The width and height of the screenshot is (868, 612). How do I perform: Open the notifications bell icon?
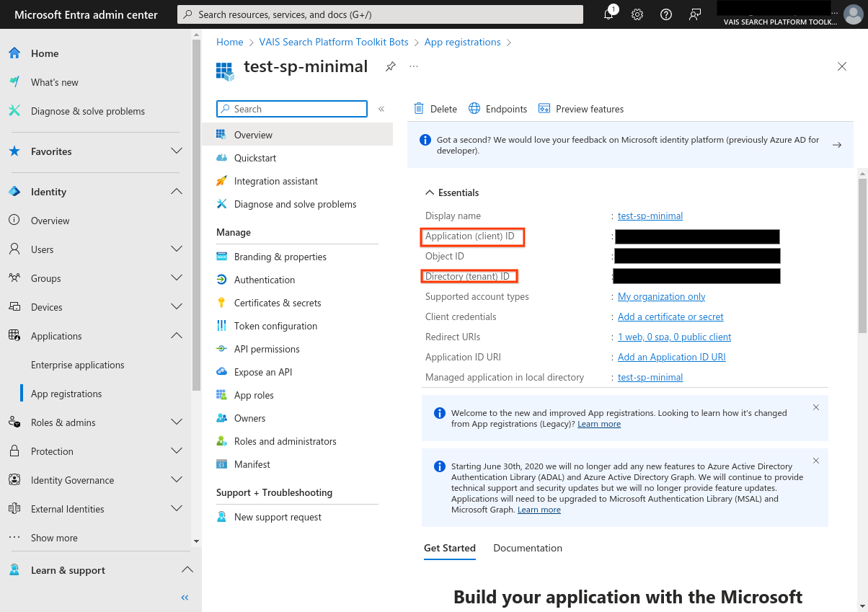pos(609,14)
